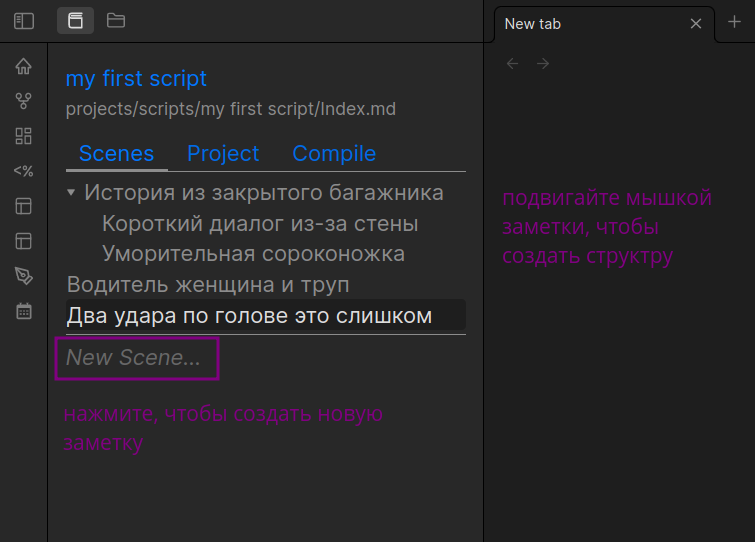Open scene Уморительная сороконожка

pos(253,254)
